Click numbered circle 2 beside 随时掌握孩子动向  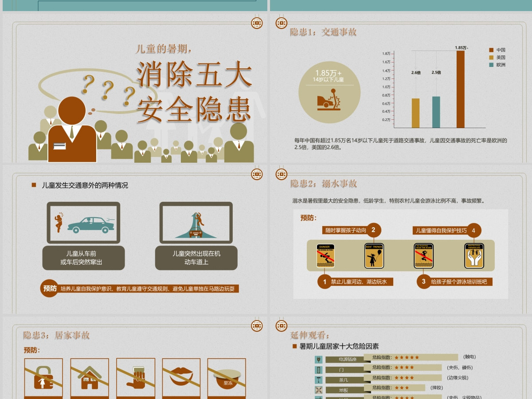click(x=373, y=230)
